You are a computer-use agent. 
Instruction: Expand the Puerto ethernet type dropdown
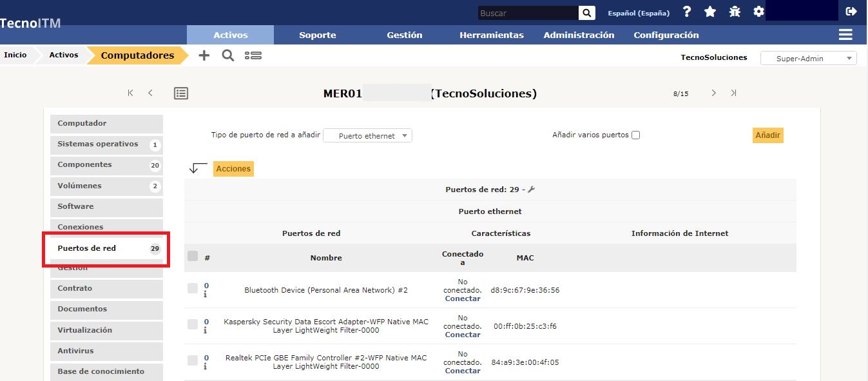pyautogui.click(x=367, y=136)
